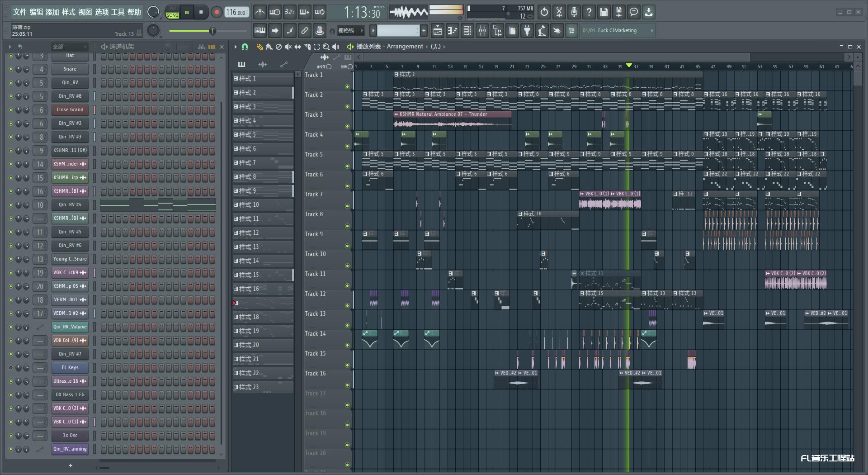Open the Mixer view icon

click(482, 31)
